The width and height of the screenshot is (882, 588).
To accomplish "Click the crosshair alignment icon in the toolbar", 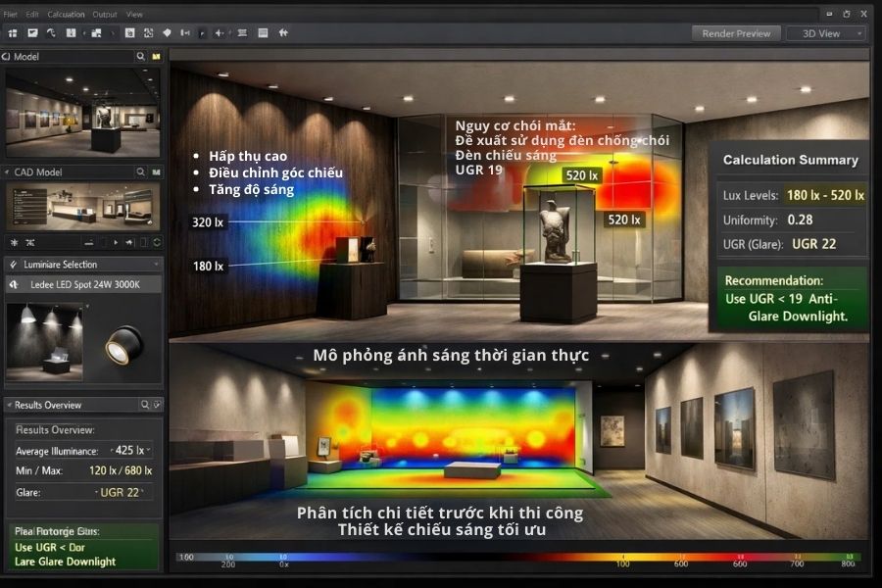I will pos(219,32).
